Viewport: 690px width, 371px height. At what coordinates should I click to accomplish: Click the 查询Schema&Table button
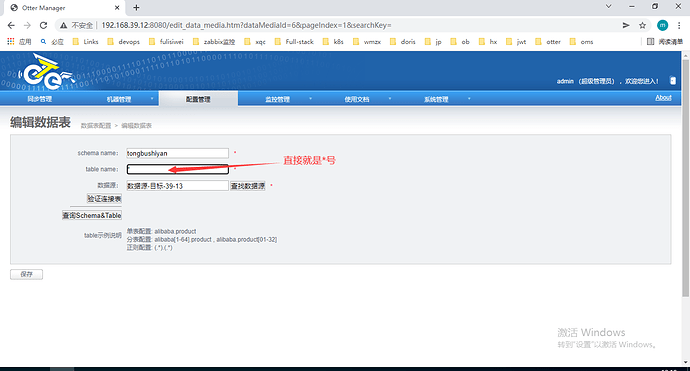pos(92,215)
